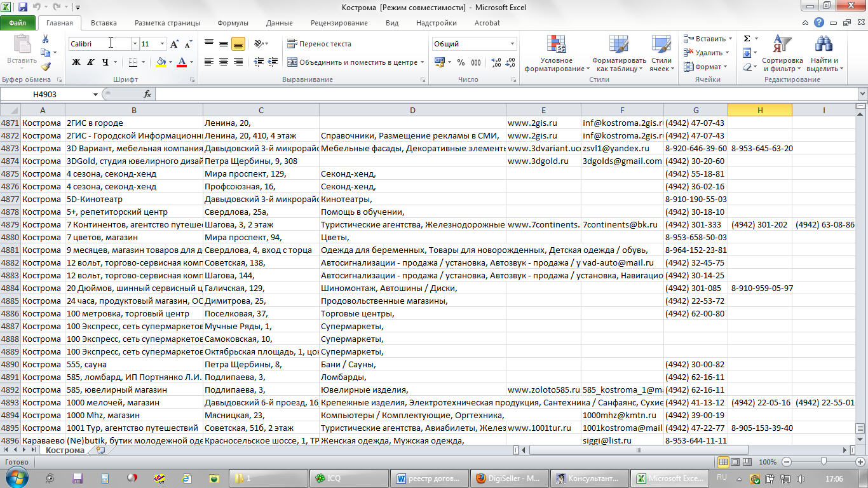868x488 pixels.
Task: Apply red font color A
Action: point(182,62)
